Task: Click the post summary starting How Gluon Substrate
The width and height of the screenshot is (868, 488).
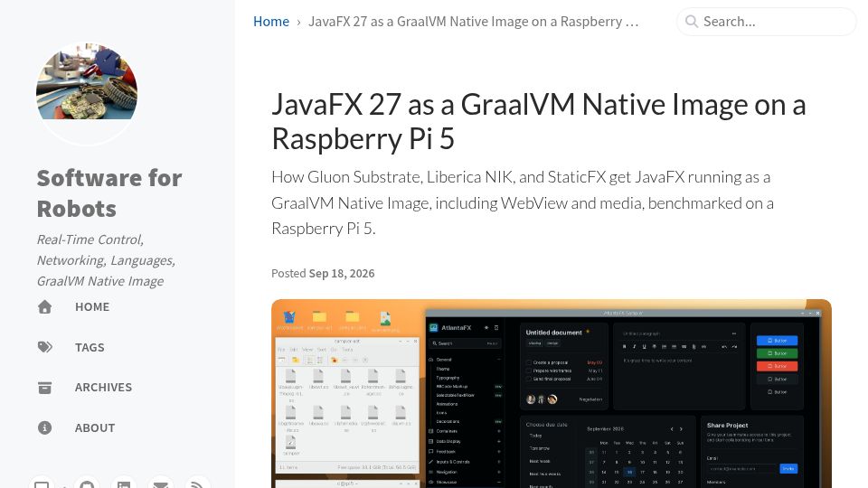Action: [x=523, y=202]
